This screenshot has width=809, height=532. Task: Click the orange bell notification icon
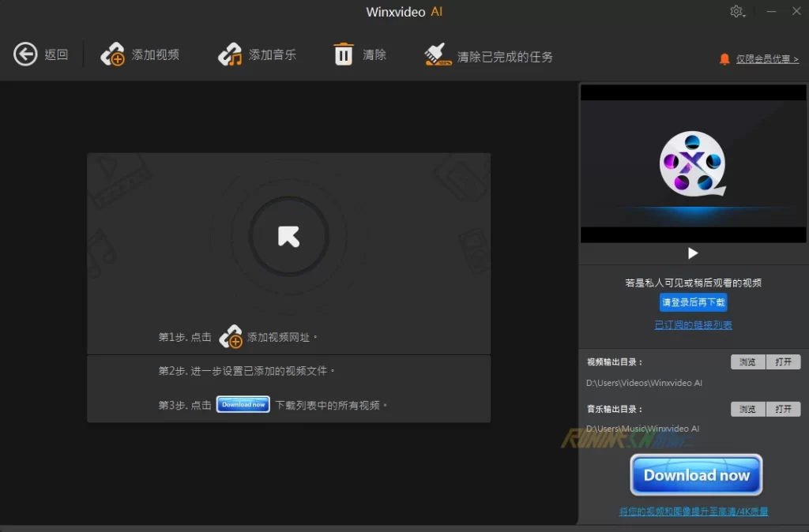(x=724, y=59)
